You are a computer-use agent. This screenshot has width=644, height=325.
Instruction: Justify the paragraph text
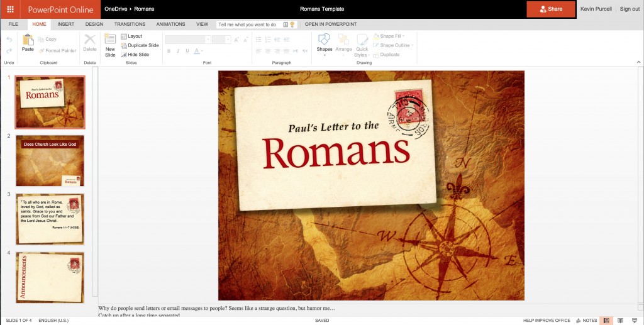click(287, 51)
